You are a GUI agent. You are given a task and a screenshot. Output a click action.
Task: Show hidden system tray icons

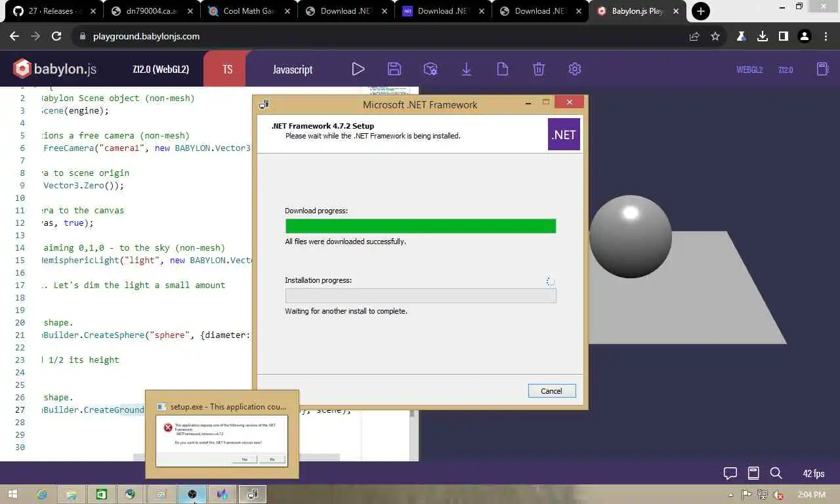731,495
